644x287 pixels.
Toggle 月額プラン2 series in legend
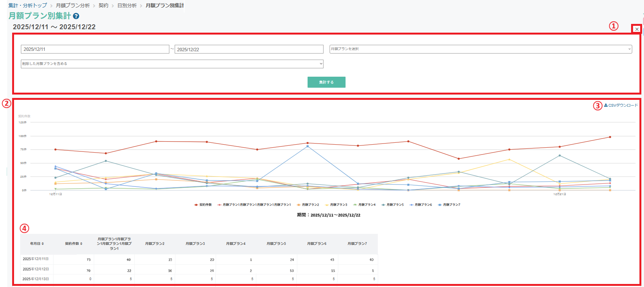pos(308,205)
